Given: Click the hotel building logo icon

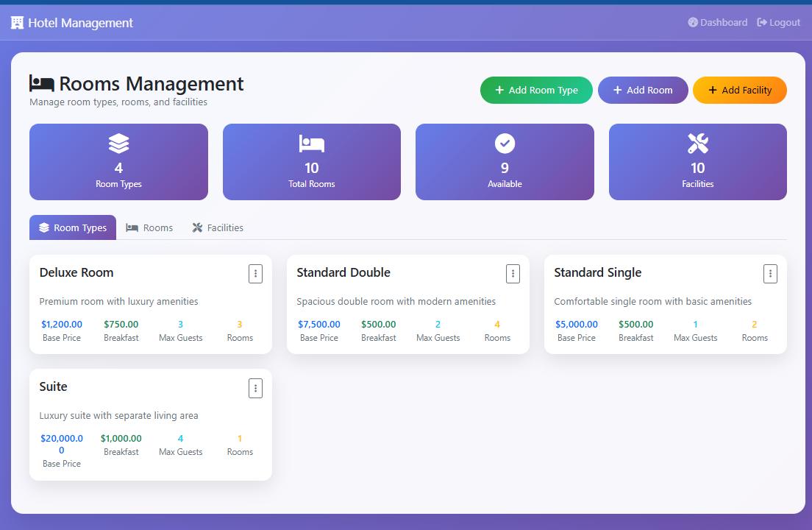Looking at the screenshot, I should coord(17,23).
